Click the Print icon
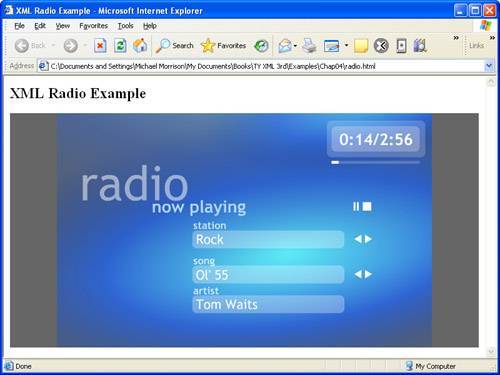This screenshot has width=500, height=375. coord(309,46)
